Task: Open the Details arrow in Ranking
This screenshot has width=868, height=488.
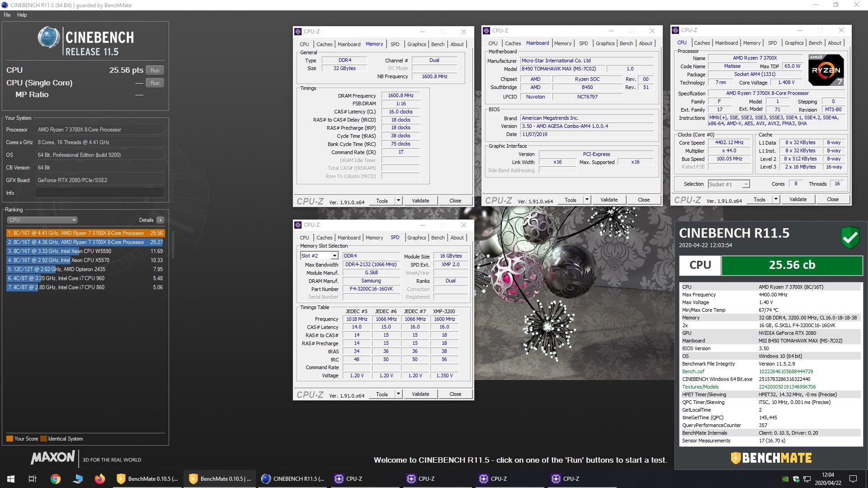Action: pyautogui.click(x=160, y=220)
